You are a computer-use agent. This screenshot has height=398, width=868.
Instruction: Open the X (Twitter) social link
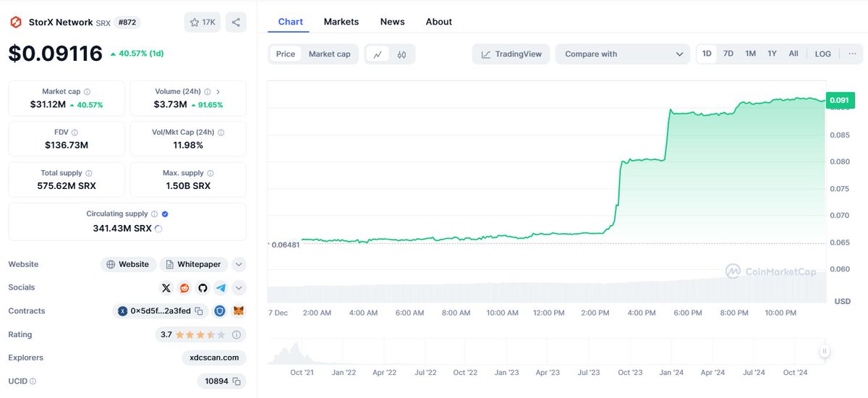tap(166, 288)
